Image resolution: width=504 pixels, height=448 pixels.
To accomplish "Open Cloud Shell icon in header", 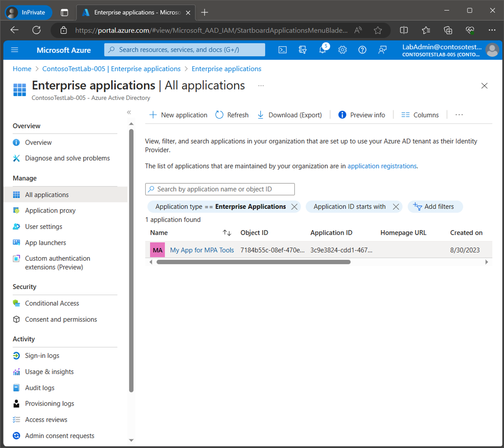I will [282, 50].
